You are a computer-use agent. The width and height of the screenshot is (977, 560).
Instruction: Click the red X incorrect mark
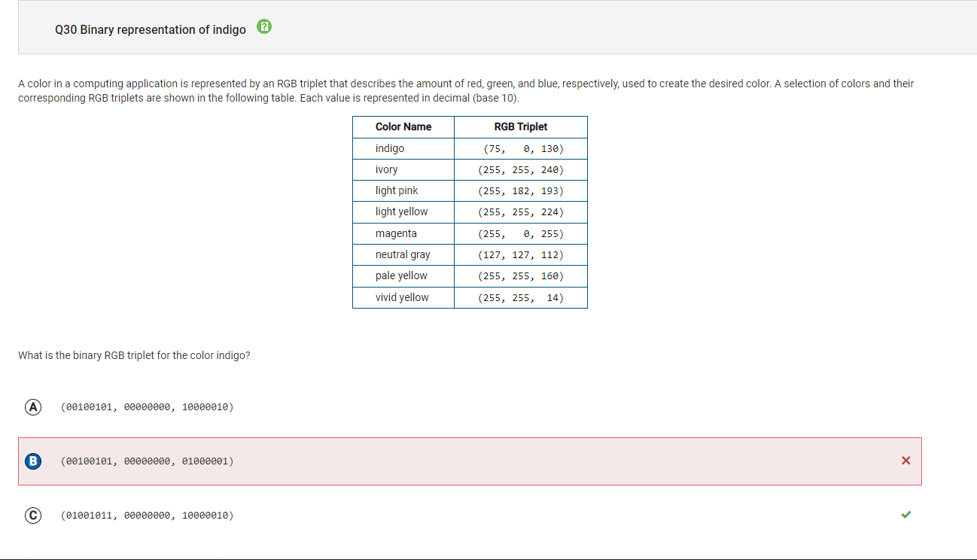coord(905,461)
